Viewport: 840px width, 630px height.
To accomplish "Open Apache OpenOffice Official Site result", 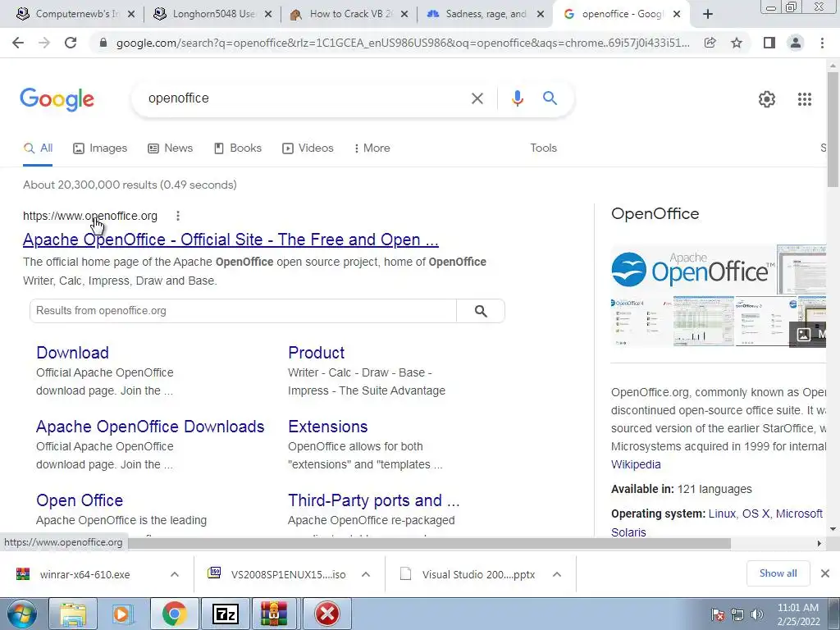I will tap(231, 240).
